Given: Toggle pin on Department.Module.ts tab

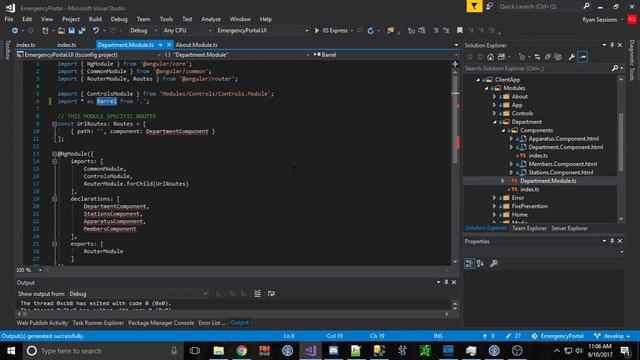Looking at the screenshot, I should 161,45.
